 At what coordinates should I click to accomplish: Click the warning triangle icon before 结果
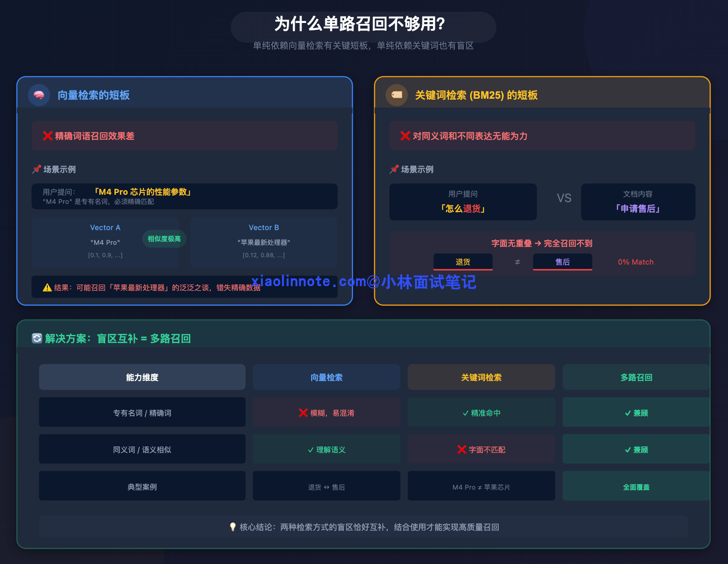(x=47, y=288)
